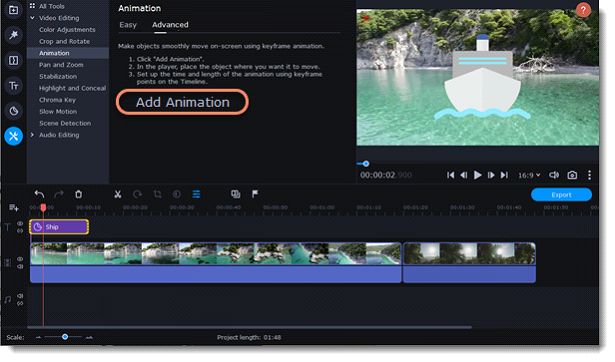
Task: Open Crop and Rotate tool
Action: [64, 42]
